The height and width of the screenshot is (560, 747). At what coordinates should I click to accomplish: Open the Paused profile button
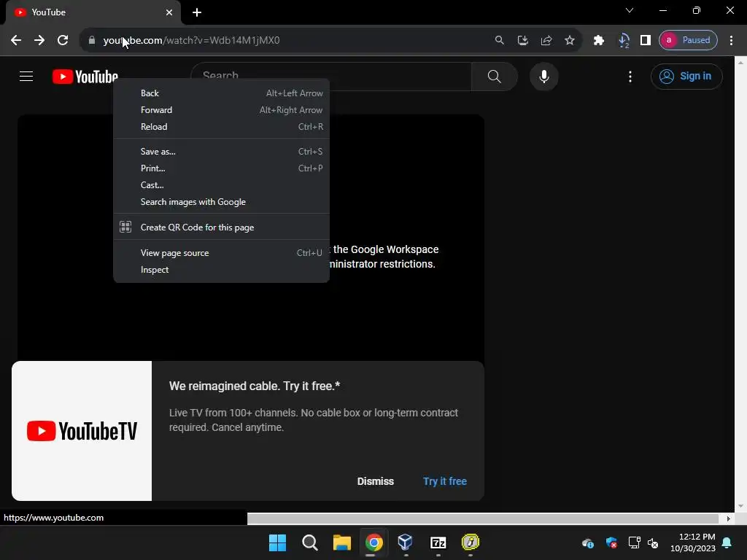[x=688, y=41]
